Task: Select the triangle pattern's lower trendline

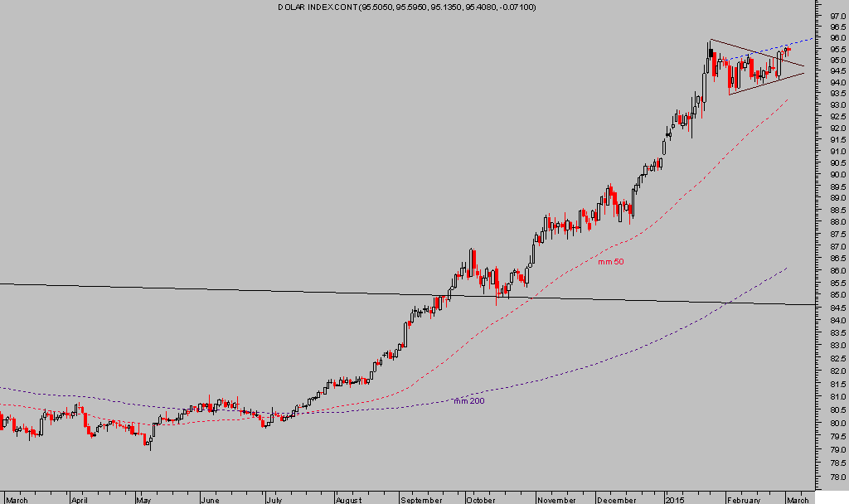Action: (763, 85)
